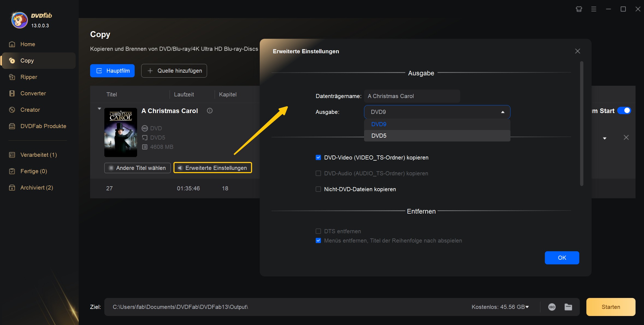Open dropdown arrow in title row right
The width and height of the screenshot is (644, 325).
605,138
